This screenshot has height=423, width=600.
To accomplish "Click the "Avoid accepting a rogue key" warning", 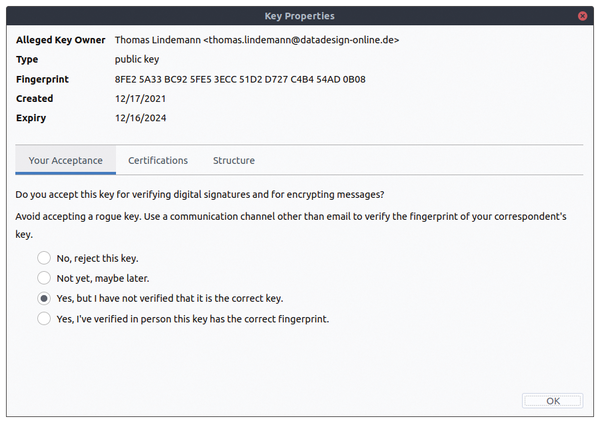I will point(291,225).
